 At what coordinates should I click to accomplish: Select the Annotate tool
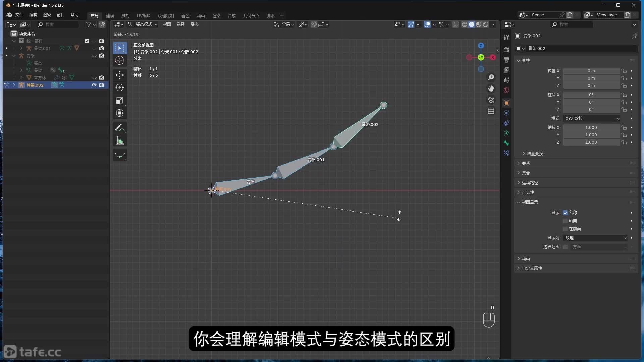coord(120,128)
